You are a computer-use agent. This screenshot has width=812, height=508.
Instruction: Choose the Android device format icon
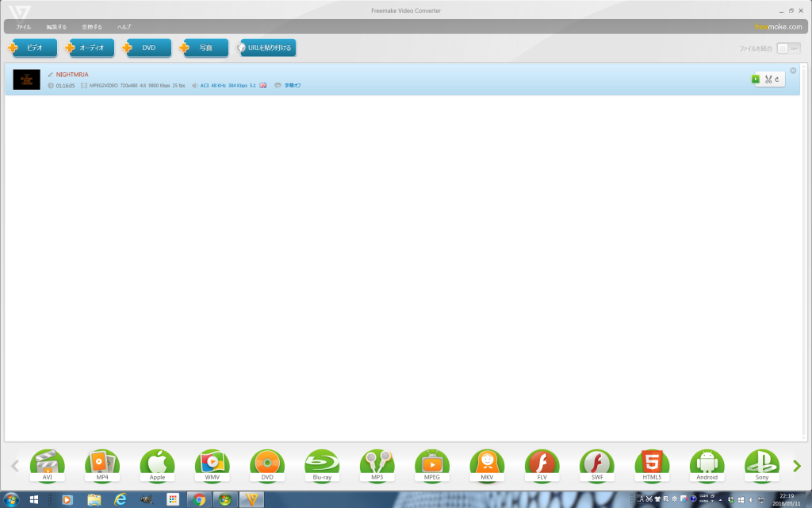(707, 464)
